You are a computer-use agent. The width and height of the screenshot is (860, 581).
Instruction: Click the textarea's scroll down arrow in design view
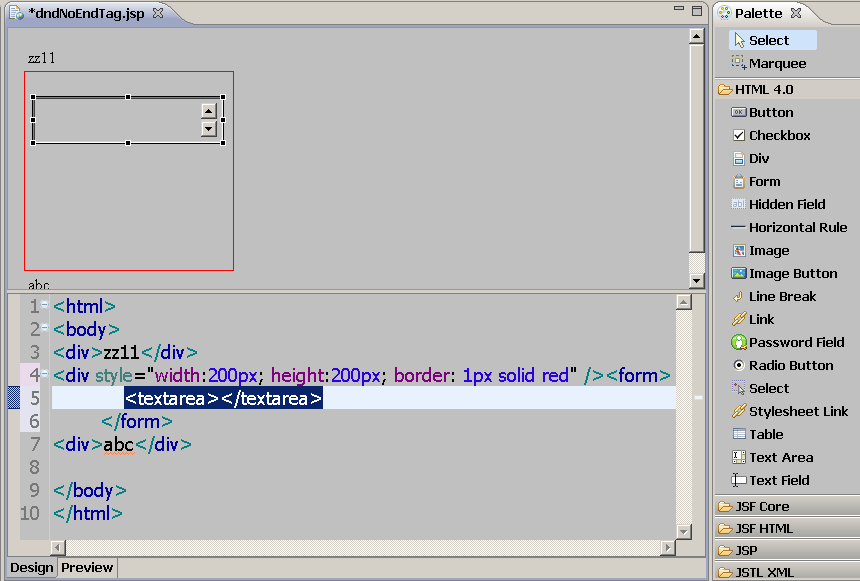(x=208, y=129)
